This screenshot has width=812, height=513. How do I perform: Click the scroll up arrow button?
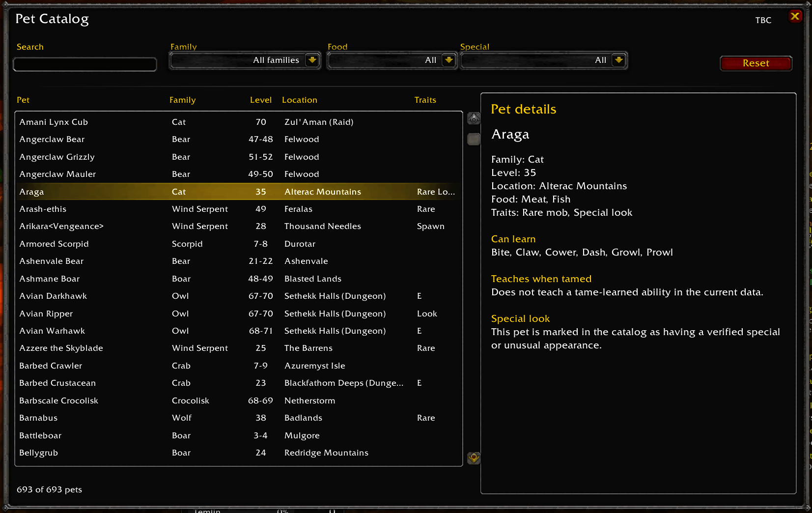474,118
